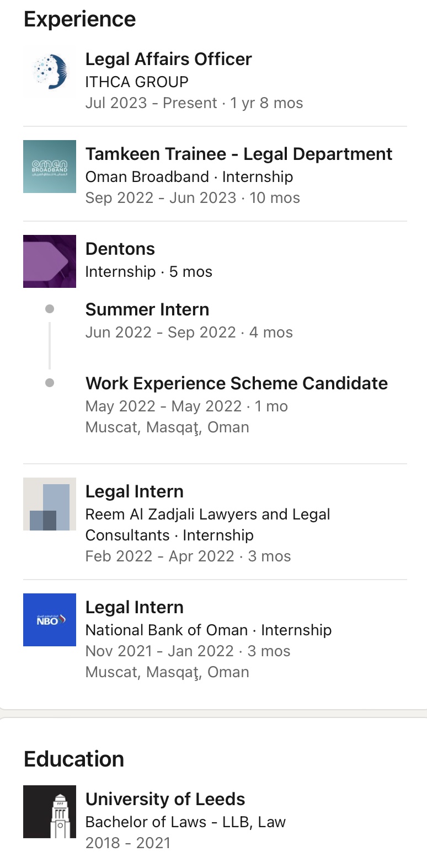Open Work Experience Scheme Candidate role

pyautogui.click(x=236, y=383)
